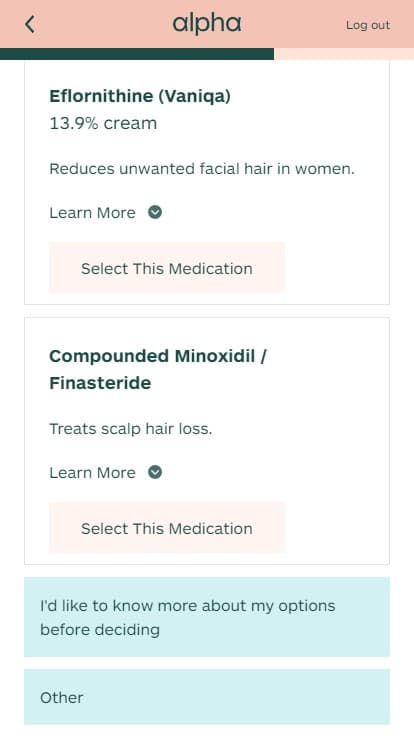The height and width of the screenshot is (736, 414).
Task: Select This Medication for Eflornithine cream
Action: (x=167, y=268)
